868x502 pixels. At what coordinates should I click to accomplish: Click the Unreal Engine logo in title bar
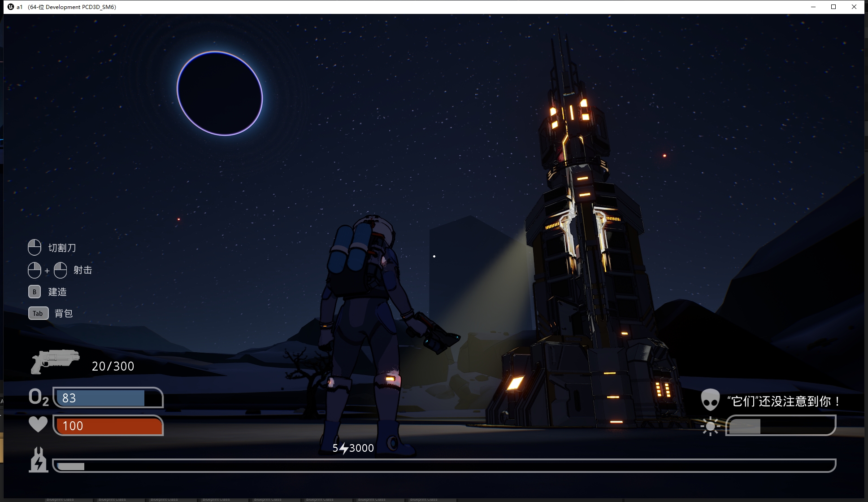(x=11, y=7)
